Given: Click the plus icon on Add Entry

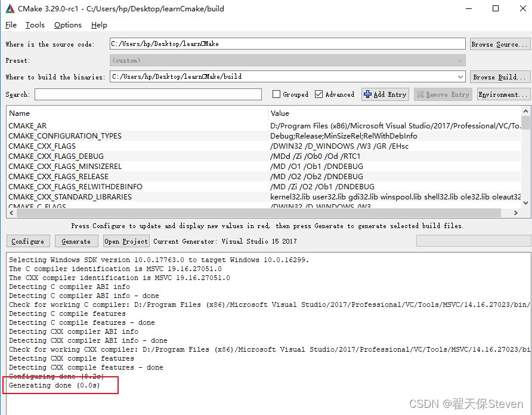Looking at the screenshot, I should pyautogui.click(x=367, y=94).
